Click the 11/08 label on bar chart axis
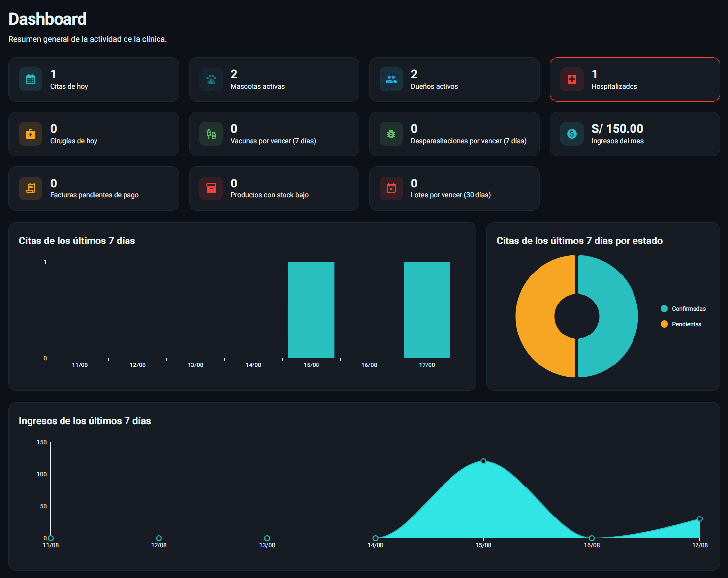 point(80,365)
